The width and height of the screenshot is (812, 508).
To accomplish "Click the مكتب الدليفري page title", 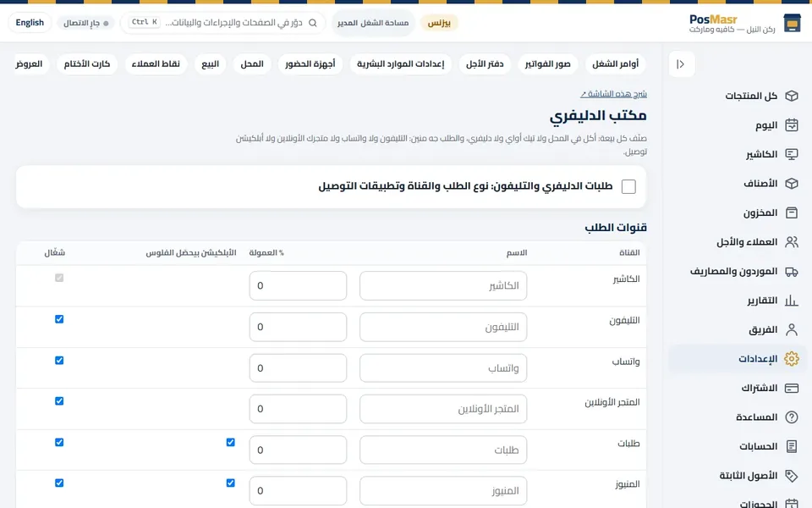I will (598, 116).
